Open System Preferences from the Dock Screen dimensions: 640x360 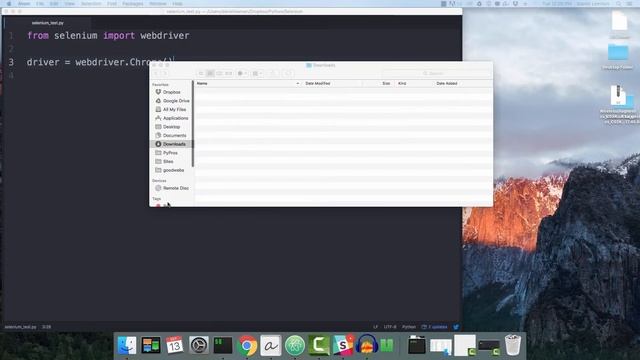(x=199, y=345)
